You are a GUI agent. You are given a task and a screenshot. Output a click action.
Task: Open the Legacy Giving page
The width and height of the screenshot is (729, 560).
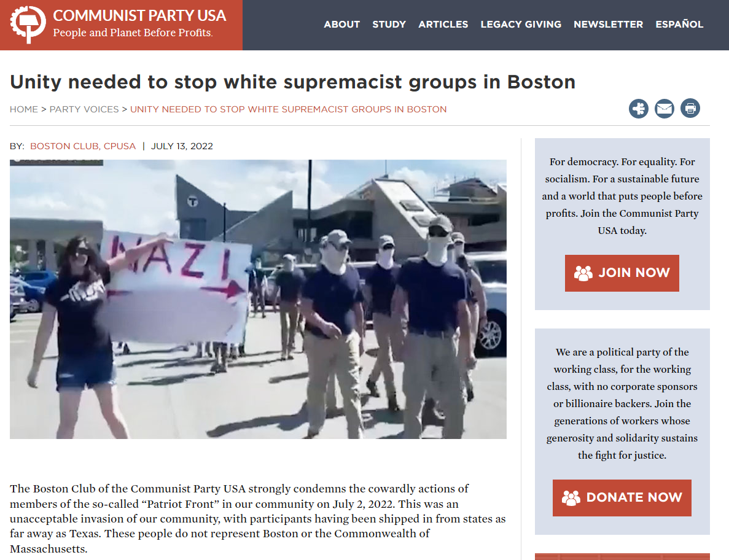[x=521, y=24]
